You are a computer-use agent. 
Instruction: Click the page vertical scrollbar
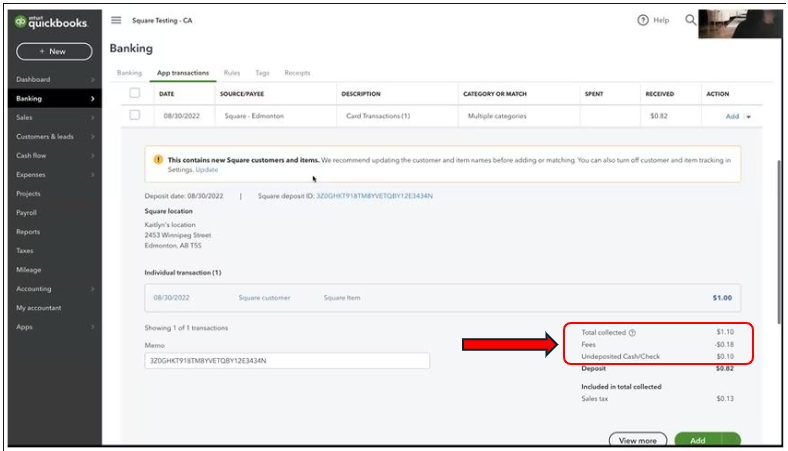tap(779, 241)
